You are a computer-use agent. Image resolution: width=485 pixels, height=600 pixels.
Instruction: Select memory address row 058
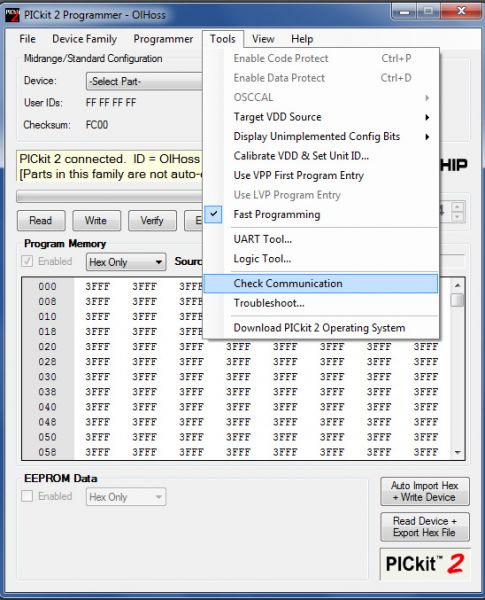[x=47, y=452]
